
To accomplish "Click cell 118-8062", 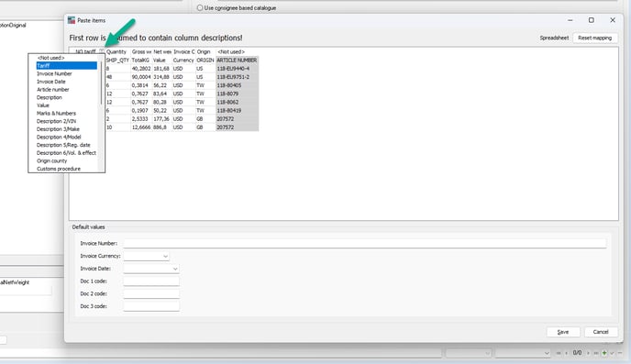I will (x=237, y=102).
